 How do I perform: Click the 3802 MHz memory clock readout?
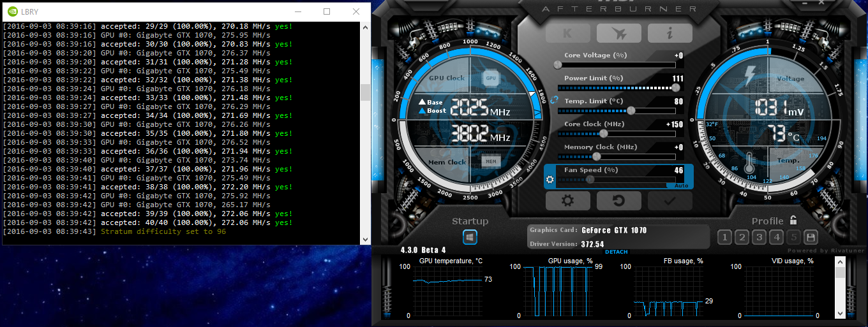coord(480,134)
